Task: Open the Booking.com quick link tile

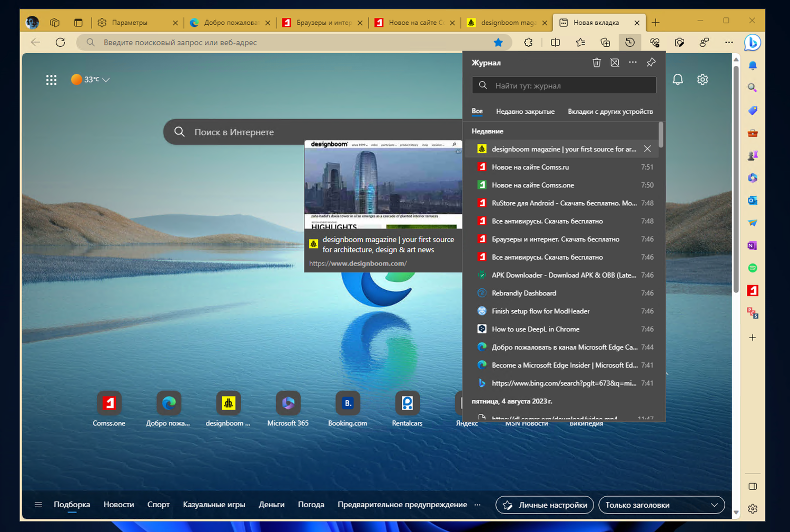Action: click(x=348, y=409)
